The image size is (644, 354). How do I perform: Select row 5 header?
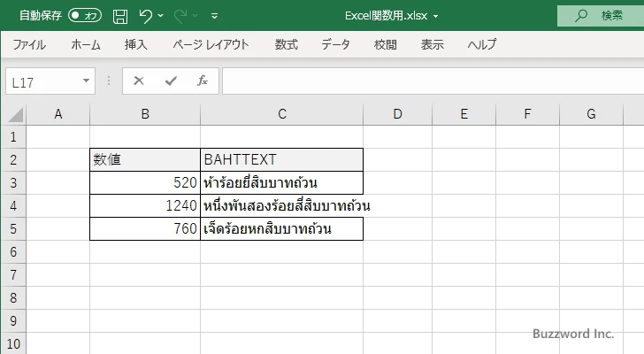tap(12, 229)
